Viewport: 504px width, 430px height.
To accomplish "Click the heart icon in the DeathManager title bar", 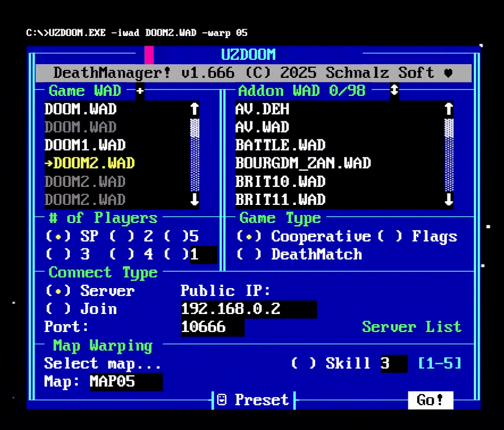I will point(448,73).
